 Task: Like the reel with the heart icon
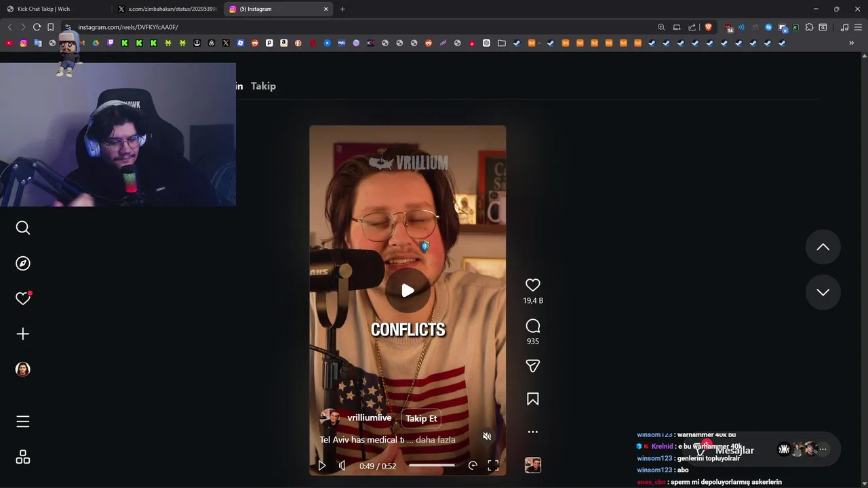coord(533,285)
